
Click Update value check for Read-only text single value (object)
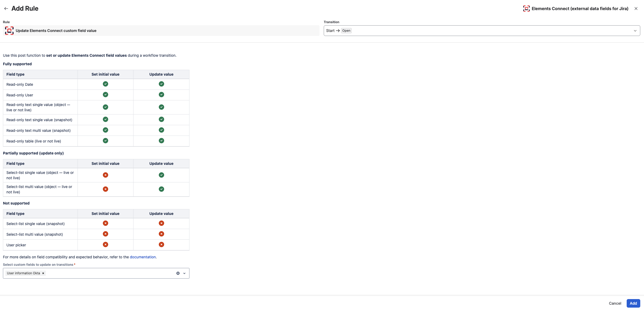[x=161, y=107]
